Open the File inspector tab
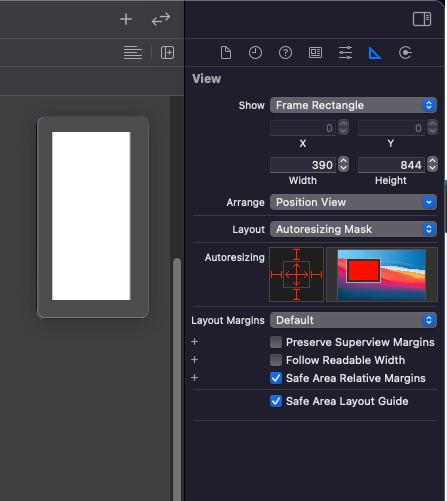 click(226, 53)
